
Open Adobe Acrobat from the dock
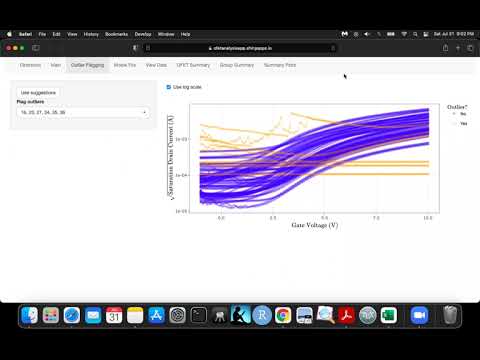346,315
